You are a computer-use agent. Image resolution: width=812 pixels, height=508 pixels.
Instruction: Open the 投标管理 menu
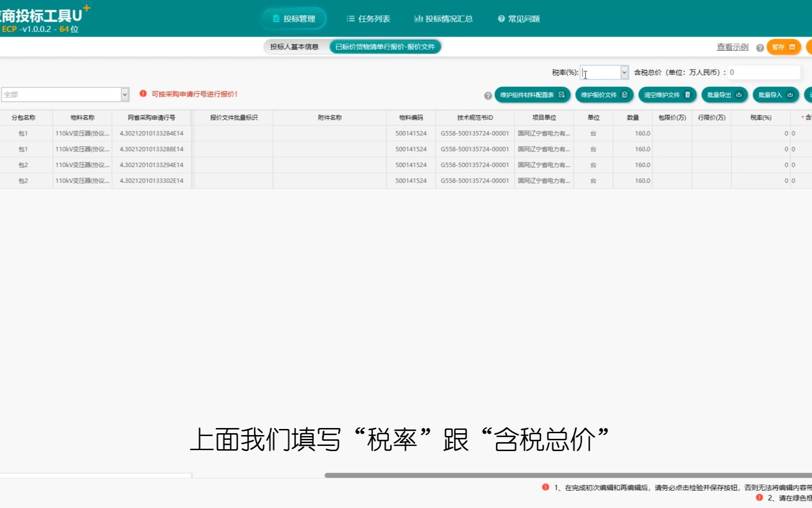[x=294, y=19]
